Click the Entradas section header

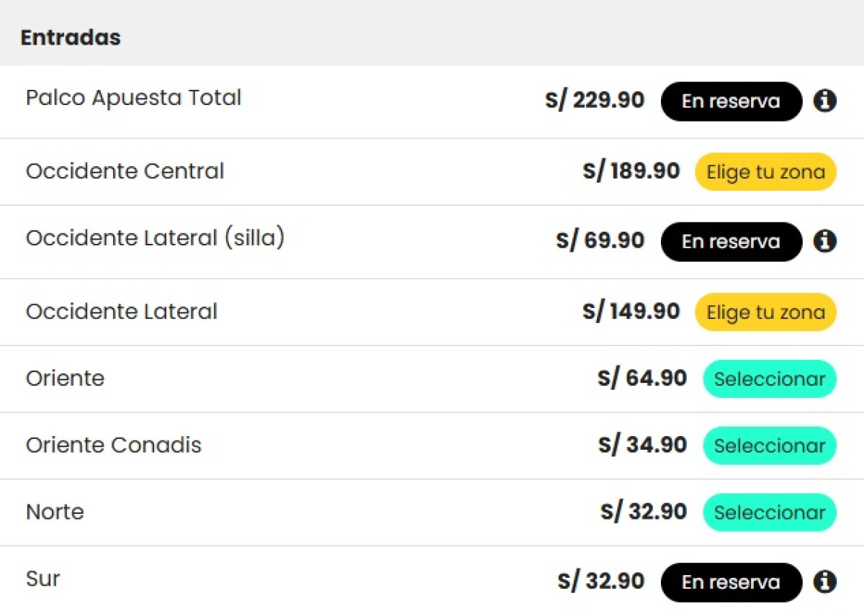[x=71, y=37]
